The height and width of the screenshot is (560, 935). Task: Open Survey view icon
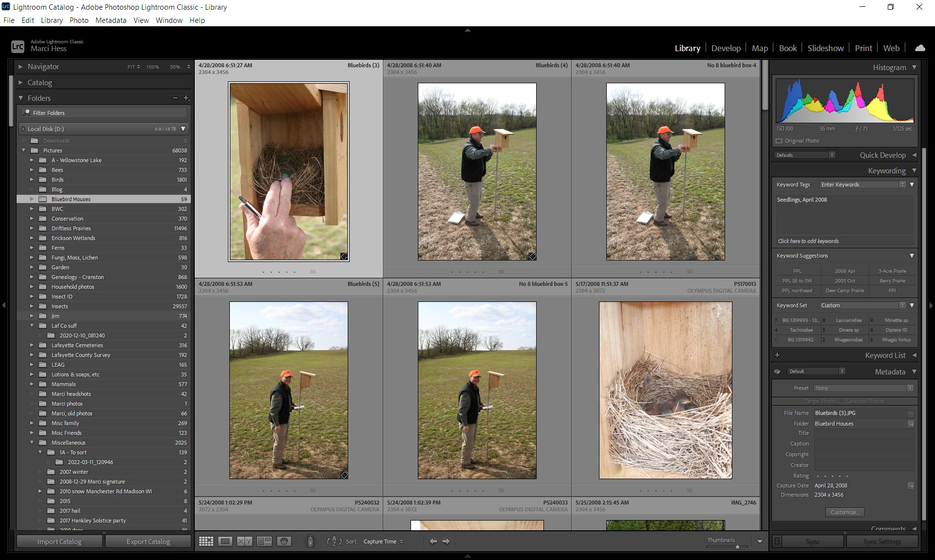click(x=264, y=541)
